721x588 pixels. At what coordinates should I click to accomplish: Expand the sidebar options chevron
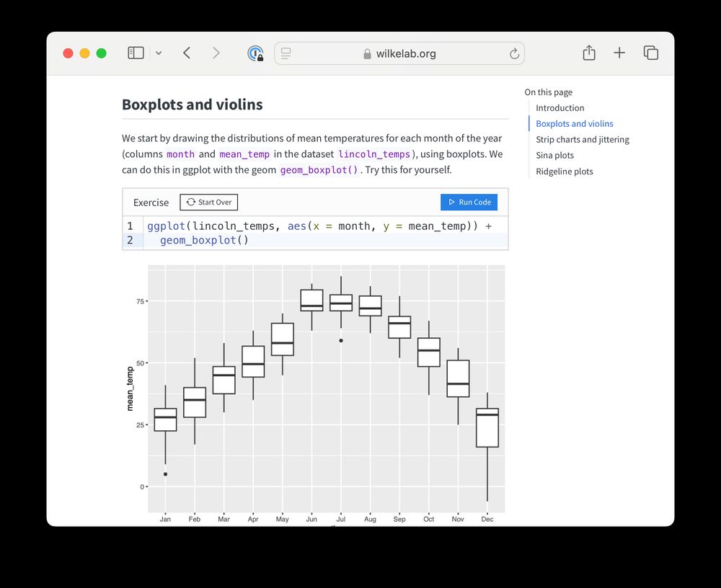(x=159, y=53)
